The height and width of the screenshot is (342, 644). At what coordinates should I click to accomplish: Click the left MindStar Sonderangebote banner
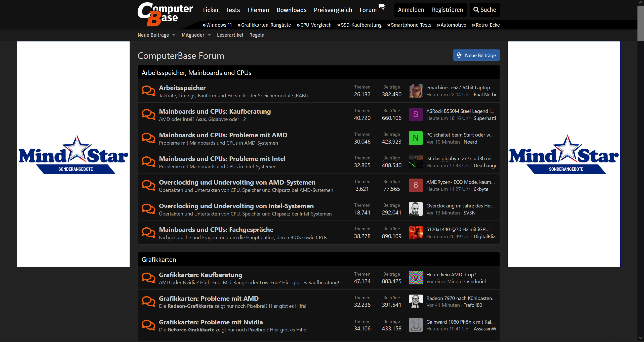[73, 154]
